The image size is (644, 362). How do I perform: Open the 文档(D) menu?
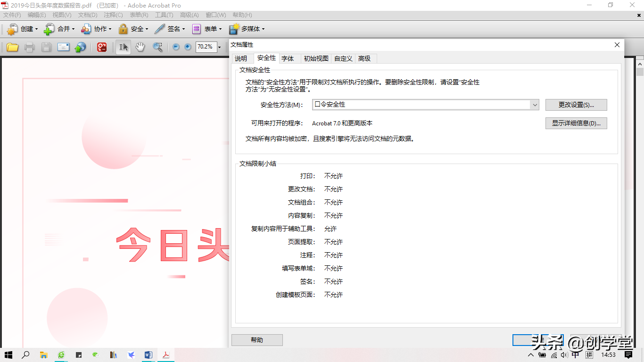pos(88,15)
